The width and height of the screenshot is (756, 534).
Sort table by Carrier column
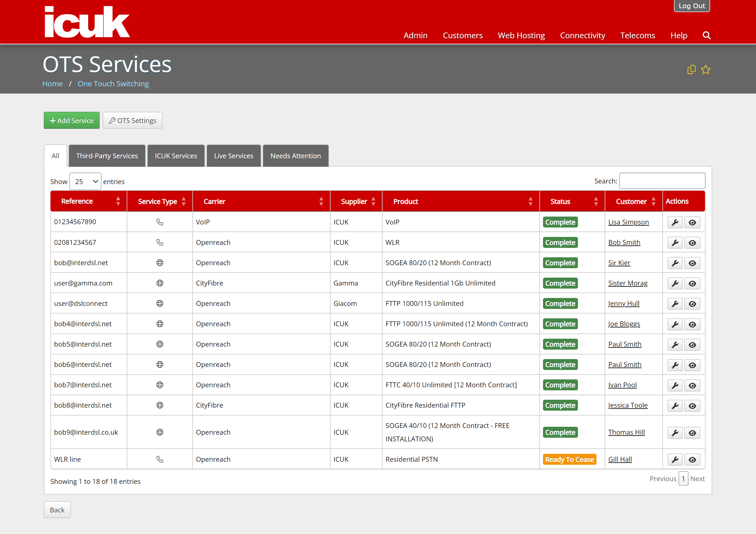tap(261, 201)
